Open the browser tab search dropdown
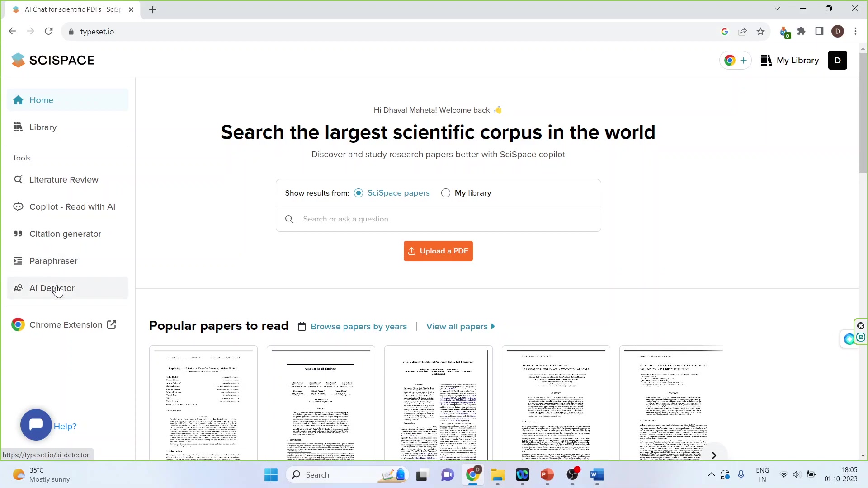Screen dimensions: 868x488 778,9
